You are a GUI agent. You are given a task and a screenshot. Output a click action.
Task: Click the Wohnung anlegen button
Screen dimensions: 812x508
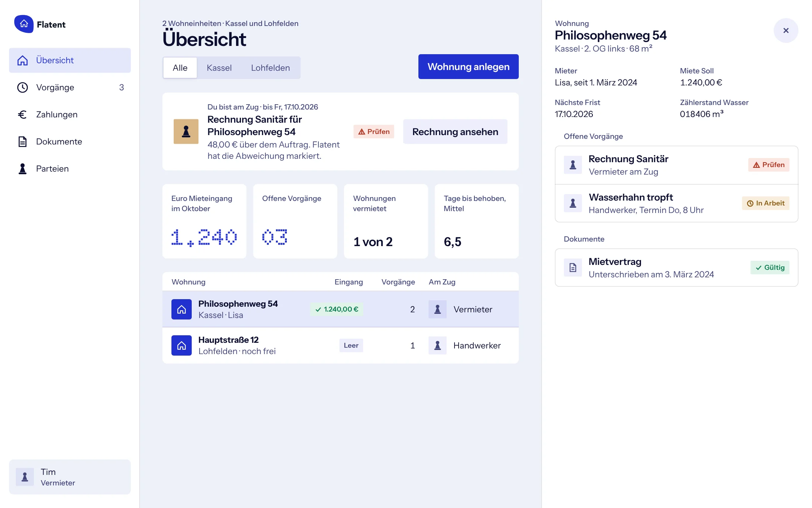(468, 67)
